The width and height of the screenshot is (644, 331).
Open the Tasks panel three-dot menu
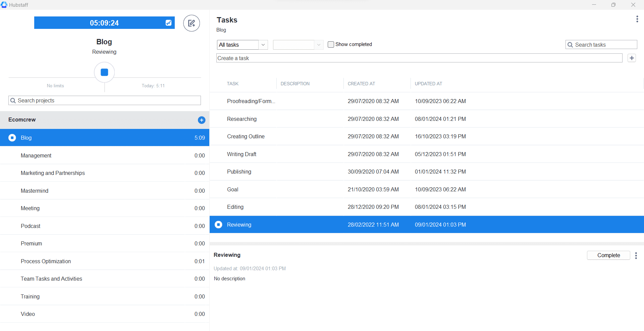point(637,19)
